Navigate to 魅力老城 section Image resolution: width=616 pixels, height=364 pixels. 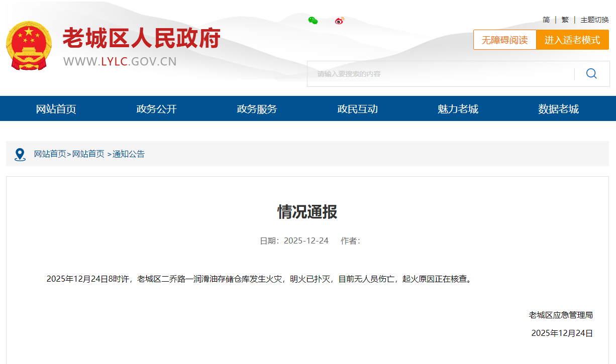458,109
